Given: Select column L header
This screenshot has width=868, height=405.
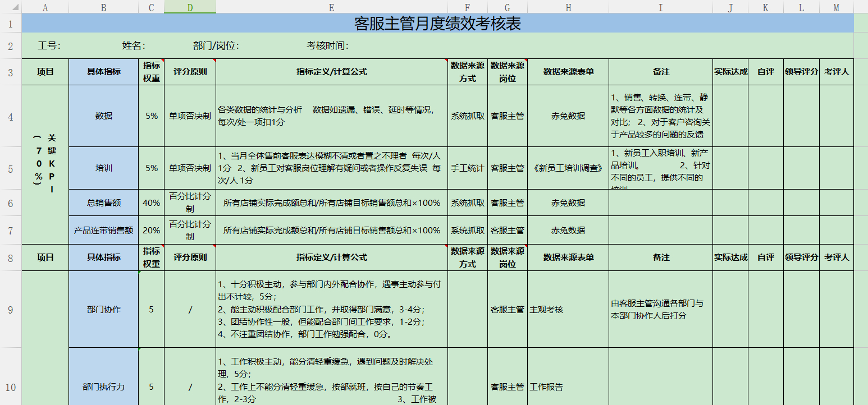Looking at the screenshot, I should pos(801,7).
